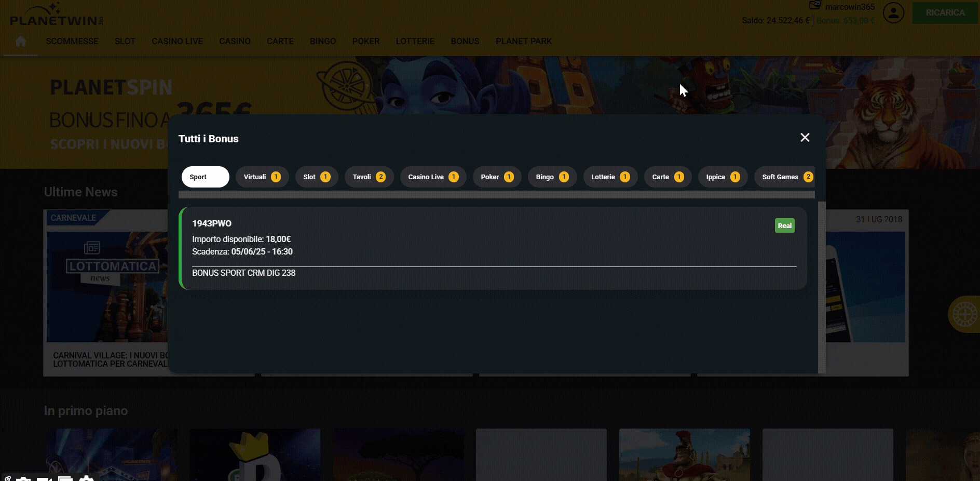Screen dimensions: 980x481
Task: Switch to the Carte bonus tab
Action: click(668, 177)
